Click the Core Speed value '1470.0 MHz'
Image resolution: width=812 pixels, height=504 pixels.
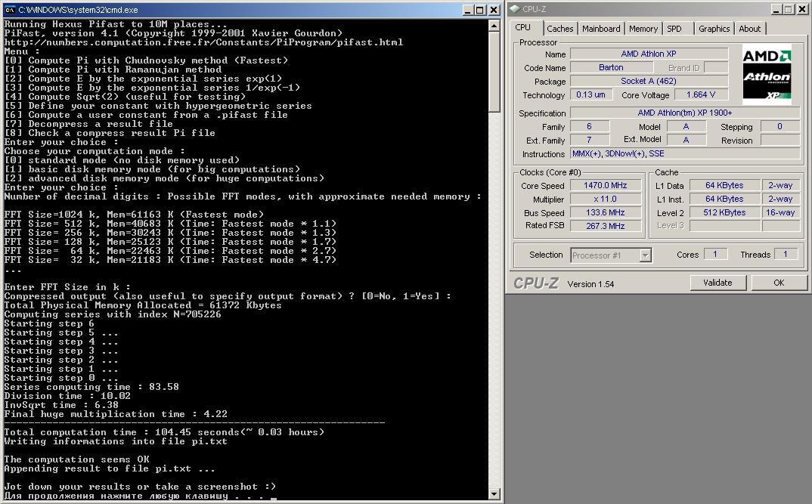coord(606,185)
